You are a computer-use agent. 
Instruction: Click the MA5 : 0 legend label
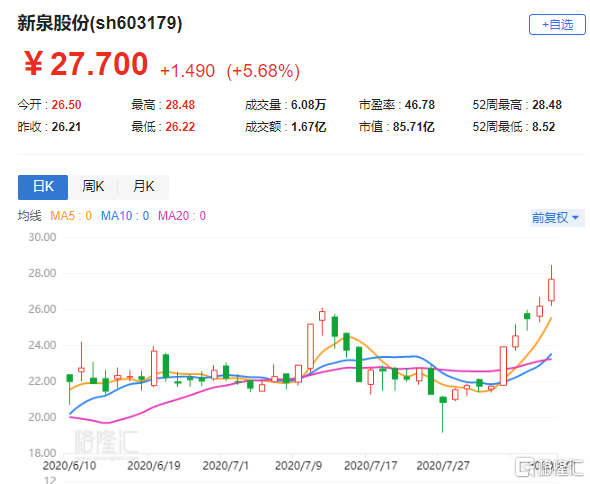(x=71, y=216)
